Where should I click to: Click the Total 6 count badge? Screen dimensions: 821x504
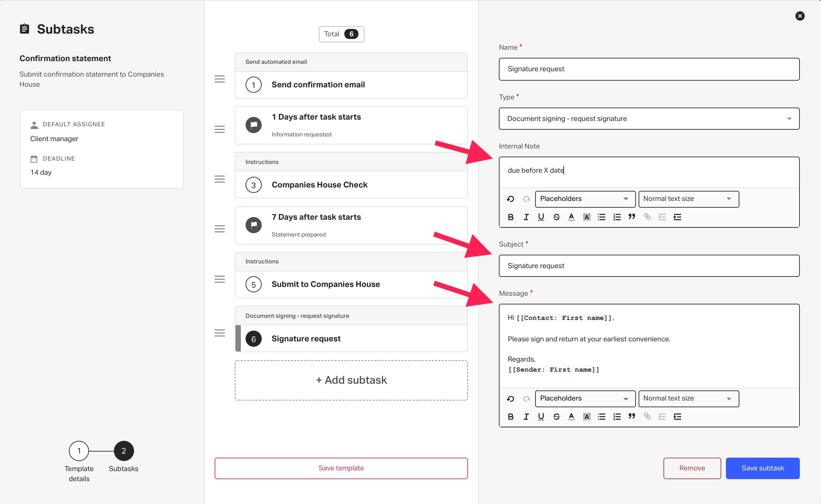pyautogui.click(x=341, y=34)
